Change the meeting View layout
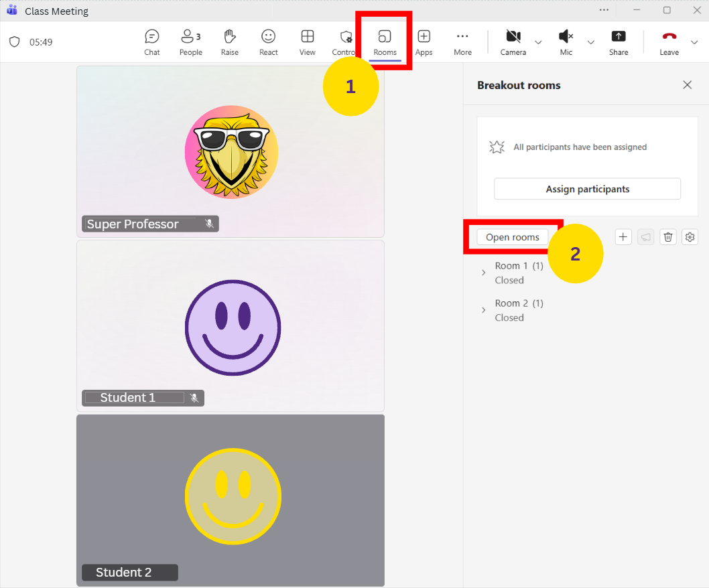Screen dimensions: 709x588 point(308,42)
